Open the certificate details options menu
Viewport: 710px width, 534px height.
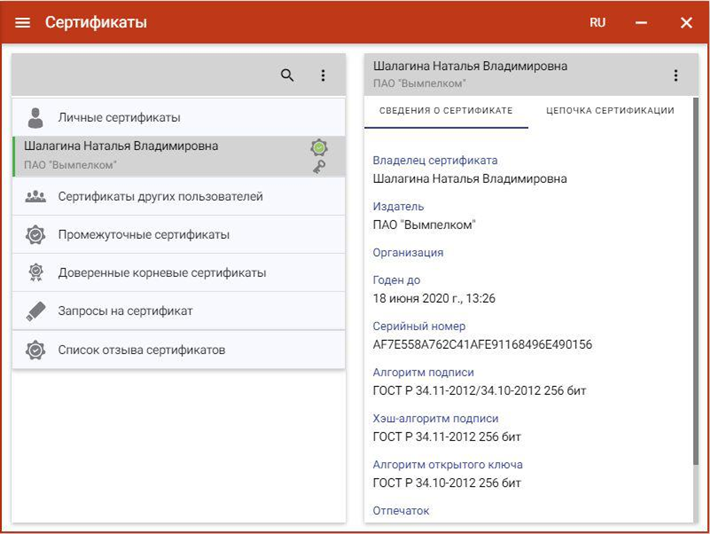(x=676, y=75)
